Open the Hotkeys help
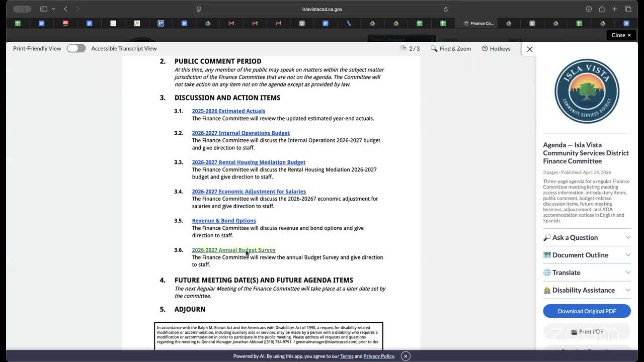 [x=496, y=49]
